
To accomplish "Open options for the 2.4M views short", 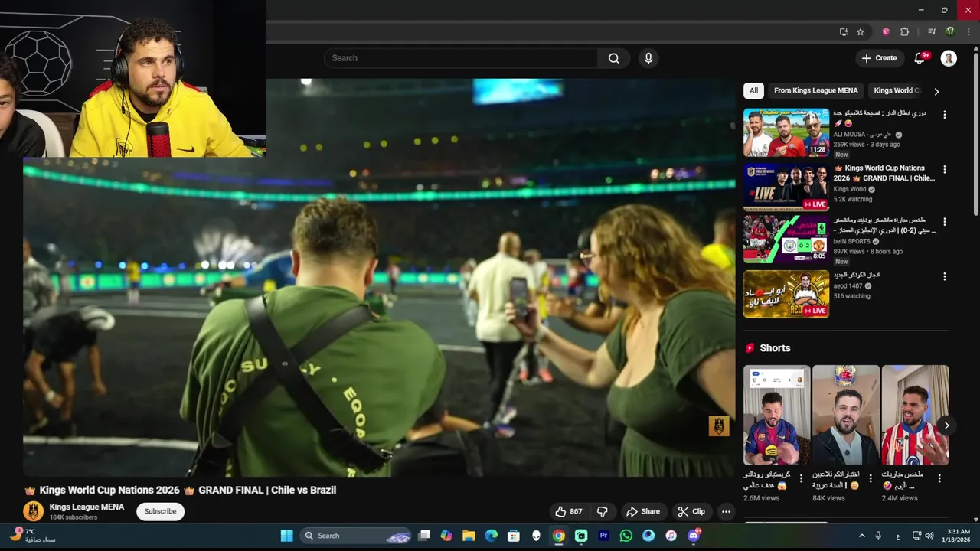I will pyautogui.click(x=939, y=478).
